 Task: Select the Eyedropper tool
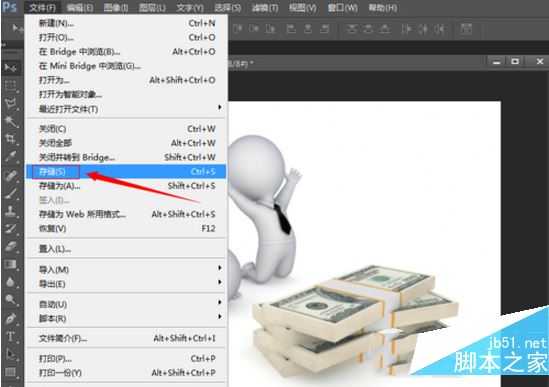[11, 157]
